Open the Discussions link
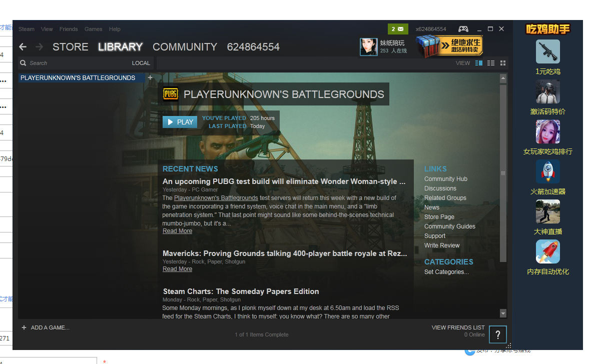 [440, 188]
